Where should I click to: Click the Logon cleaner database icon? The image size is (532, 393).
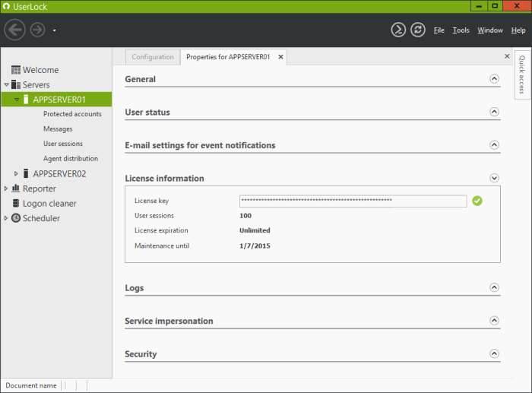click(x=16, y=203)
